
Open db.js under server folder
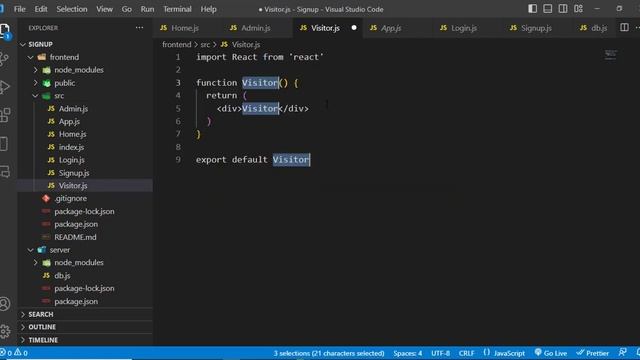[x=86, y=276]
